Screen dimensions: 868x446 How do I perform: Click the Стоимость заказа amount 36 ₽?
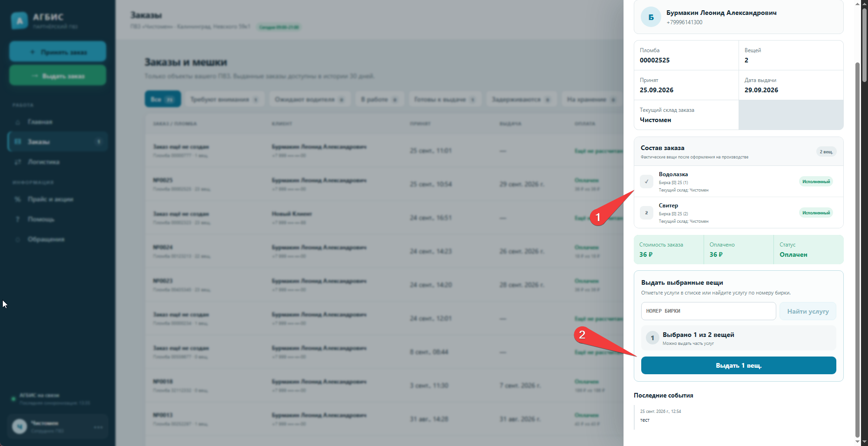[x=646, y=254]
